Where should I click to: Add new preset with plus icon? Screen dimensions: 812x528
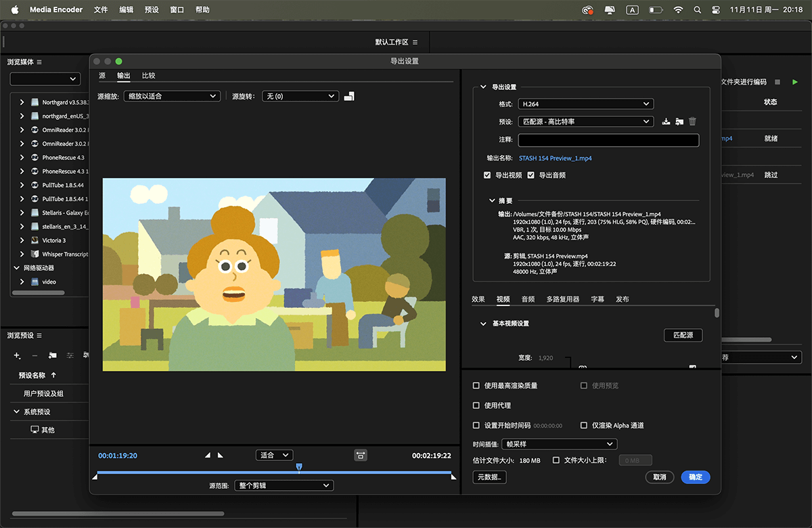pyautogui.click(x=17, y=355)
